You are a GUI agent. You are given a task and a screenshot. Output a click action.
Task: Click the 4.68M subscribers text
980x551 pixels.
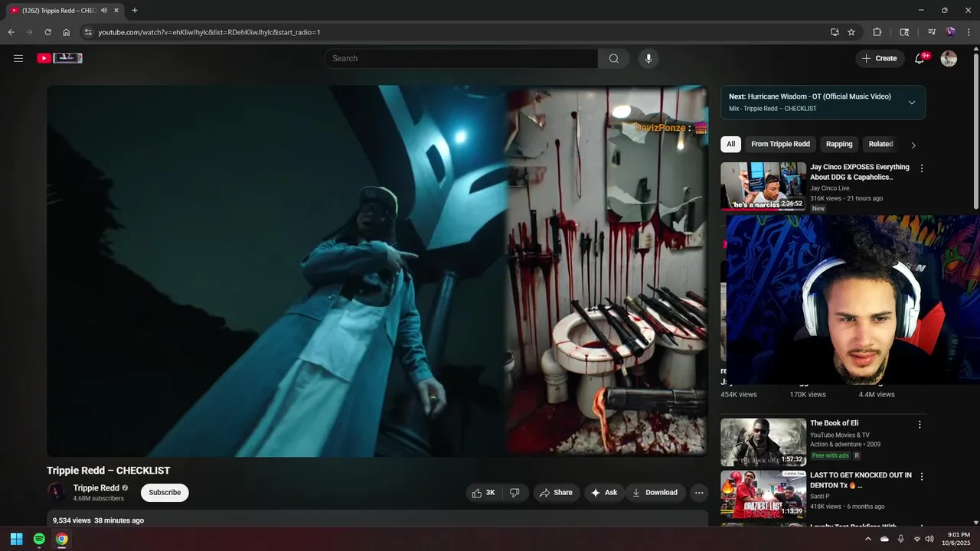coord(99,499)
